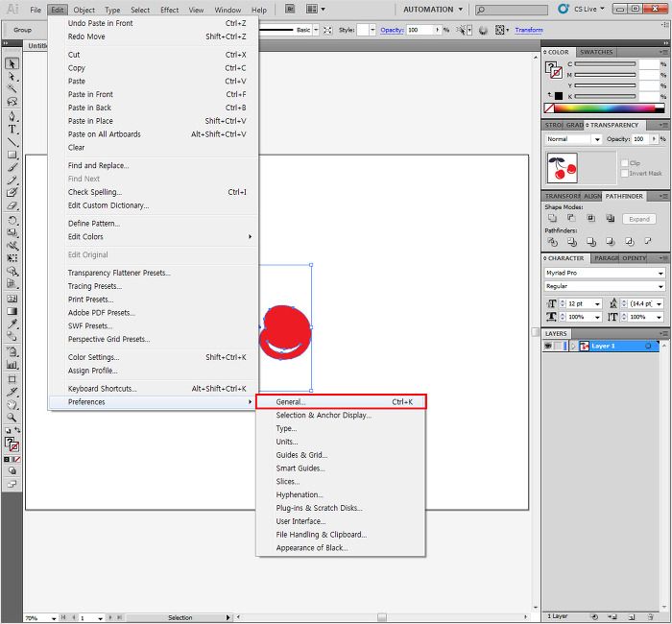Viewport: 672px width, 624px height.
Task: Open the Bridge icon in the menu bar
Action: [x=290, y=9]
